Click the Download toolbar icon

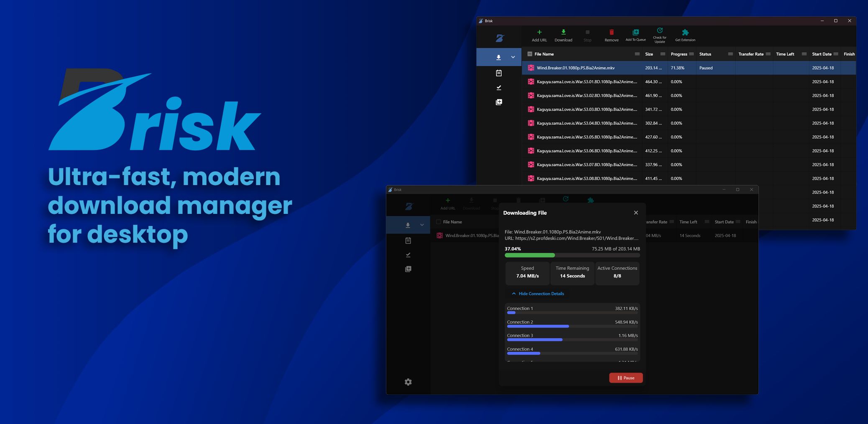(x=563, y=31)
